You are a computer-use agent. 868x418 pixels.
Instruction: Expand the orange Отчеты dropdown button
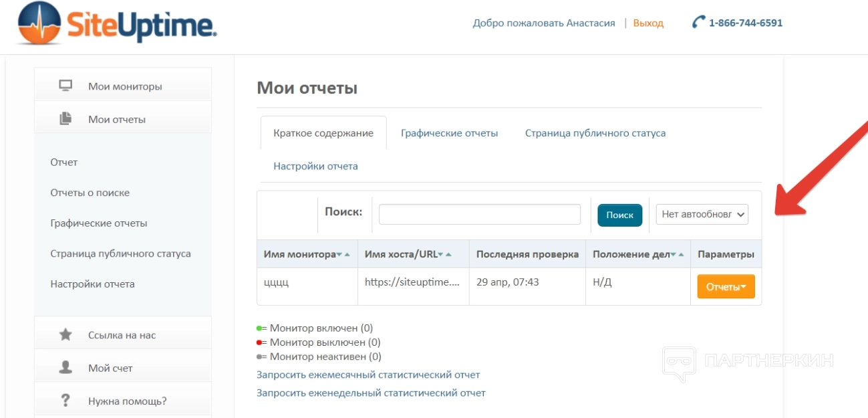click(726, 287)
